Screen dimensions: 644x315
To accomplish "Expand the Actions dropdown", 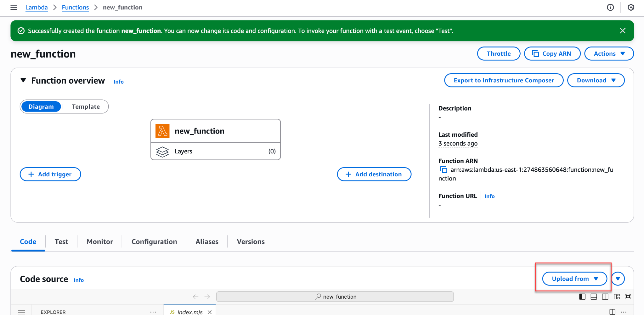I will (609, 53).
